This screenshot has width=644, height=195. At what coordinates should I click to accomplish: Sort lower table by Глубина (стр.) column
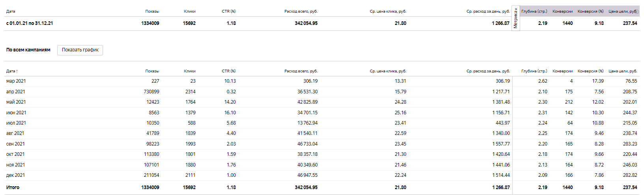pos(534,71)
